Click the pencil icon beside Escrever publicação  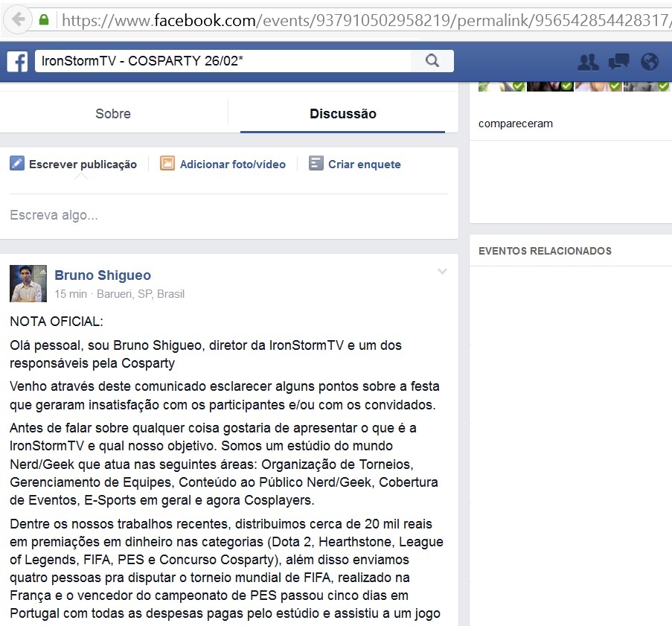(x=17, y=163)
